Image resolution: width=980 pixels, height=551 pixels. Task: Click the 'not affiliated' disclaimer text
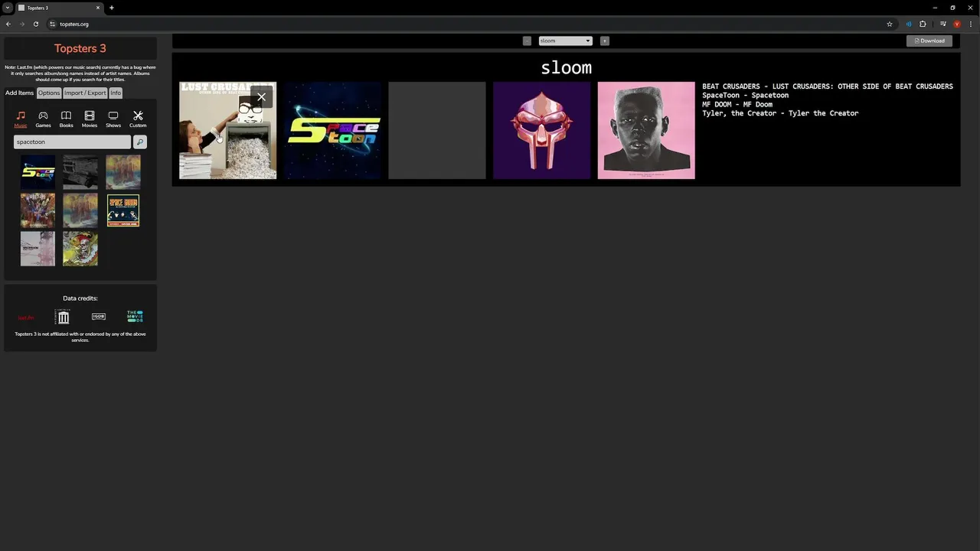pos(80,337)
